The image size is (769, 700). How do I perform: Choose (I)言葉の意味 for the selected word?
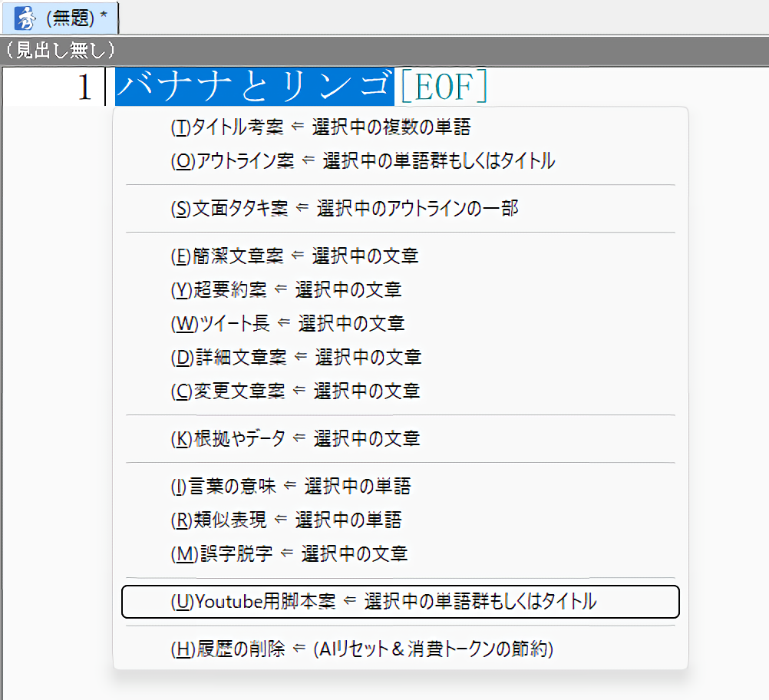(290, 486)
